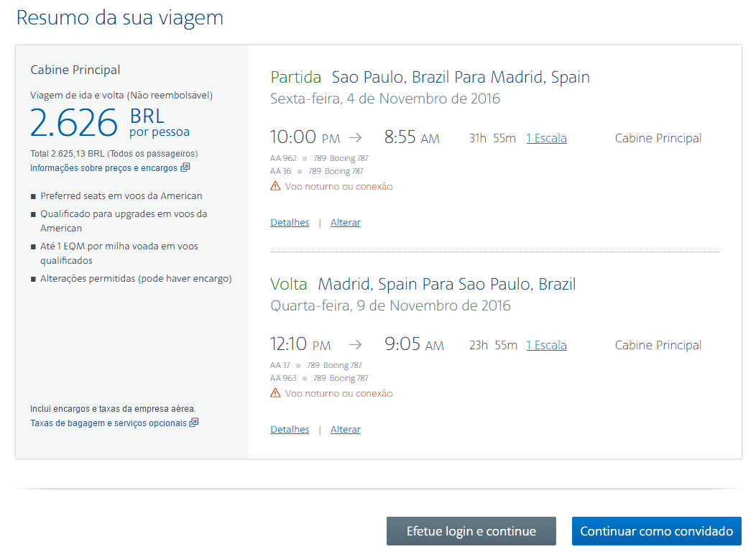
Task: Click flight number AA 962 text
Action: 283,158
